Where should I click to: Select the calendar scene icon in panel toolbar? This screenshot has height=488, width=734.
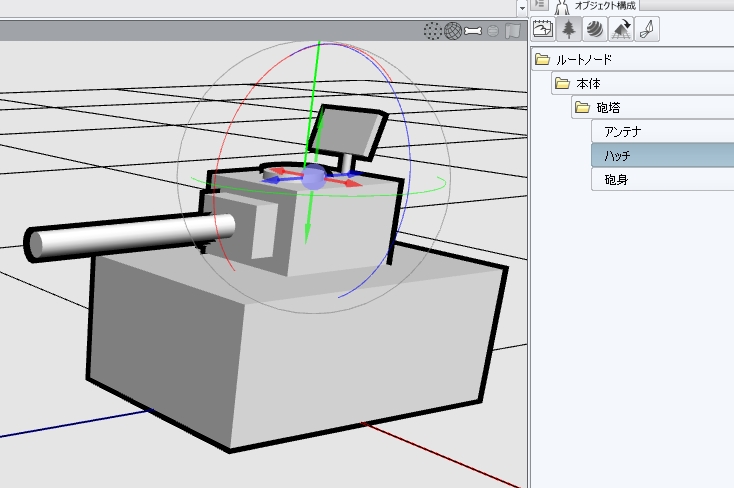(543, 30)
